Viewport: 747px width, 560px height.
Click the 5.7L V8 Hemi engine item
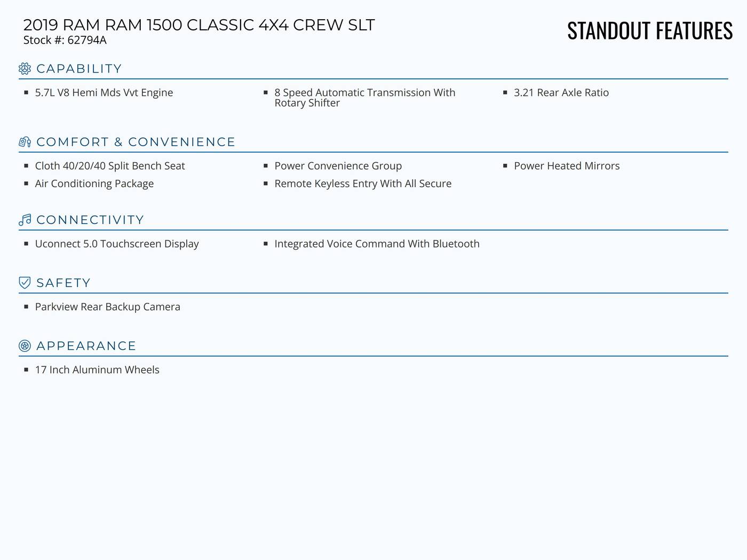(x=104, y=93)
